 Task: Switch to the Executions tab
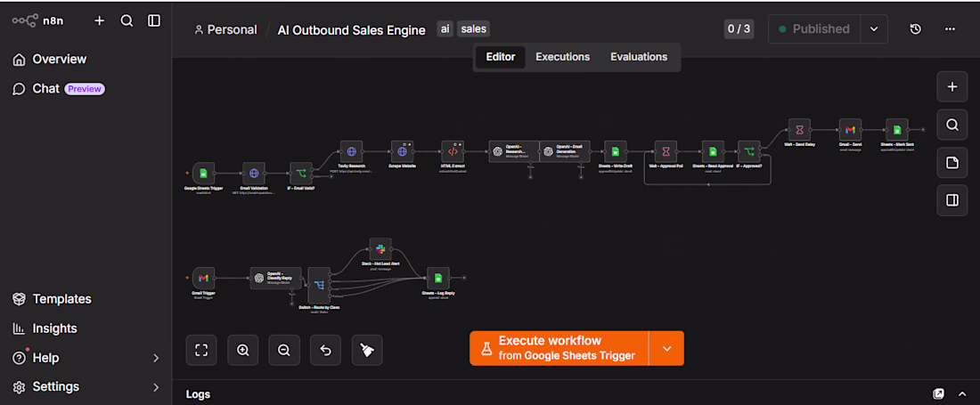tap(562, 57)
